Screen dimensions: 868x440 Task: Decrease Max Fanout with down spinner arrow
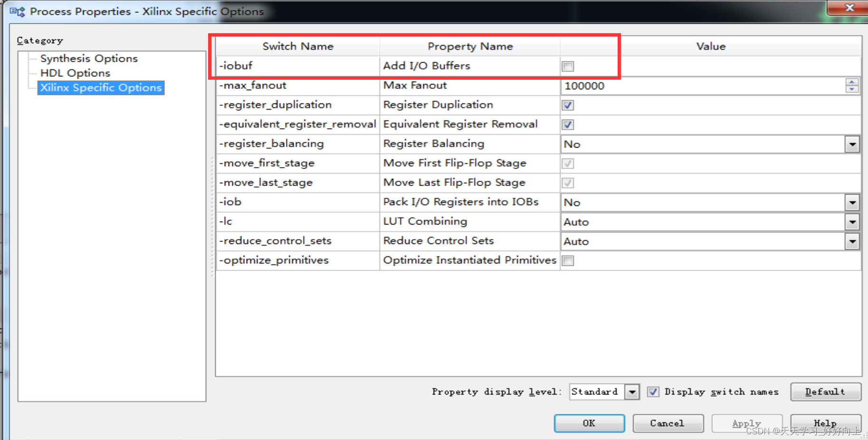pos(852,89)
